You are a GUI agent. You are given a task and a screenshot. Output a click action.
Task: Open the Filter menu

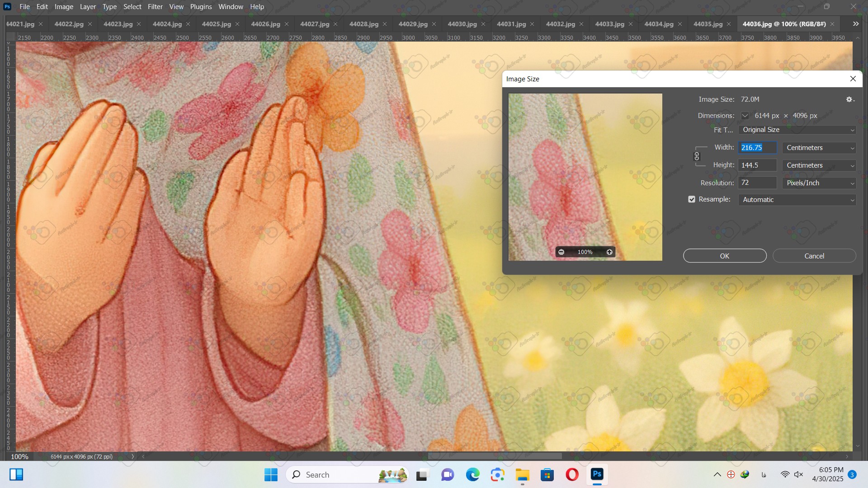155,7
